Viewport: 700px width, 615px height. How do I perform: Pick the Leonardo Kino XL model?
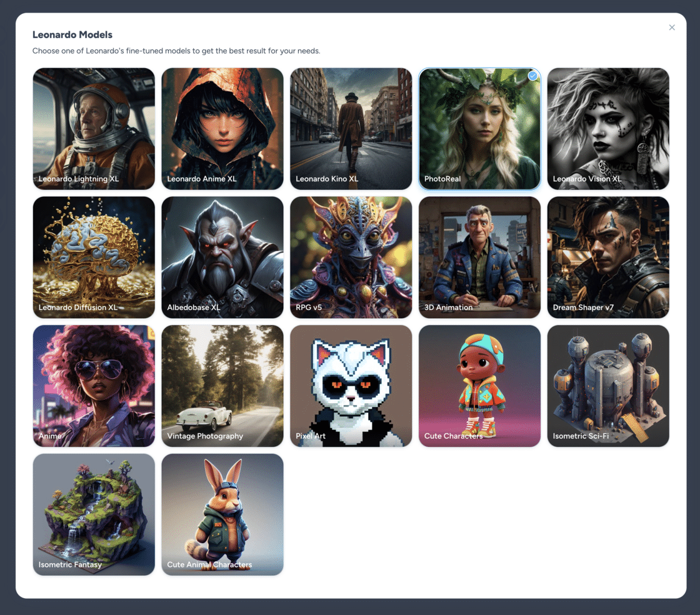(351, 129)
